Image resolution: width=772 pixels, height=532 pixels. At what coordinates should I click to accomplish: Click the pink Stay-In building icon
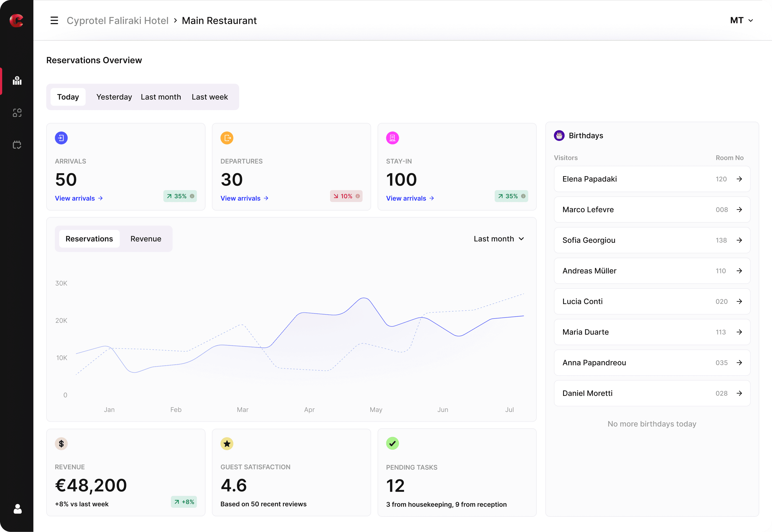pyautogui.click(x=393, y=137)
